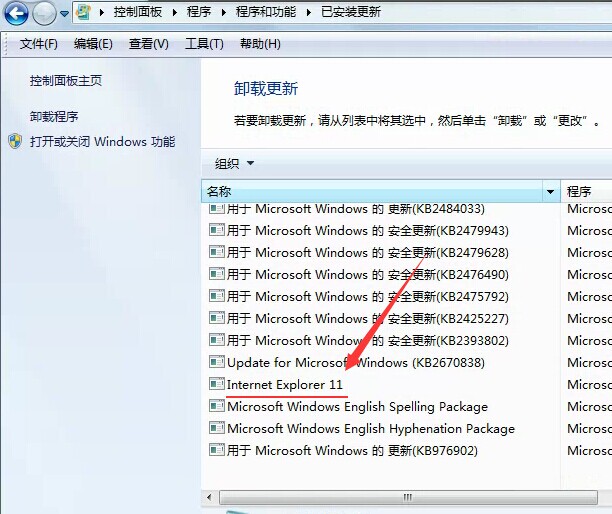The image size is (612, 514).
Task: Click the English Hyphenation Package row icon
Action: tap(217, 427)
